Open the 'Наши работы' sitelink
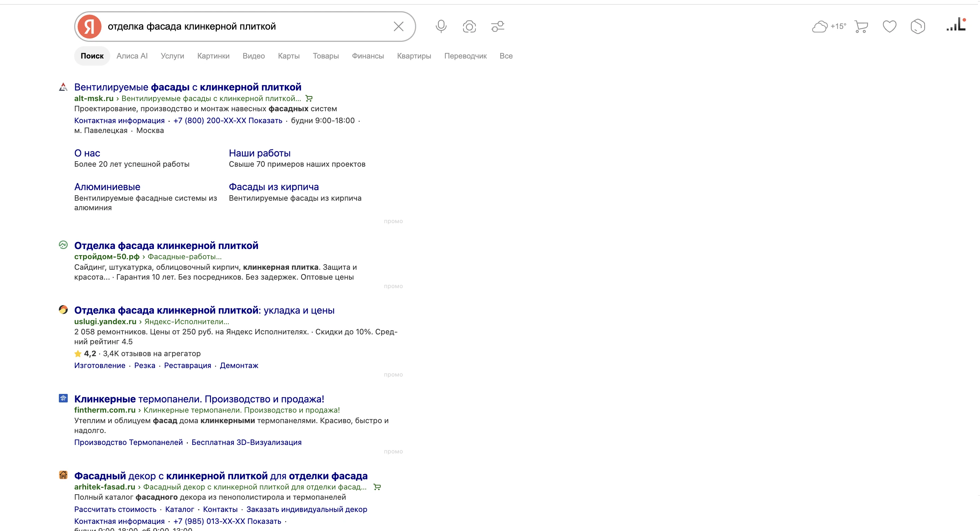 [259, 153]
